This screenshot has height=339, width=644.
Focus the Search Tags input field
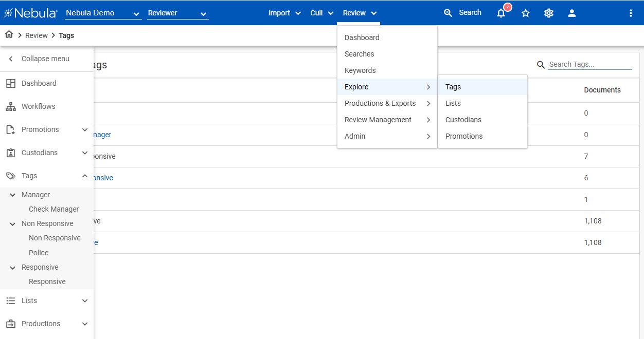click(x=589, y=65)
